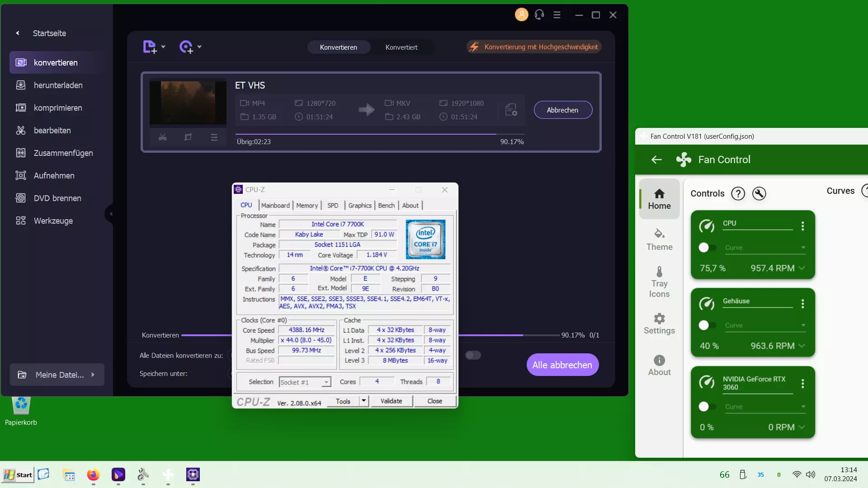This screenshot has height=488, width=868.
Task: Click the add disc/screen record plus icon
Action: pos(186,47)
